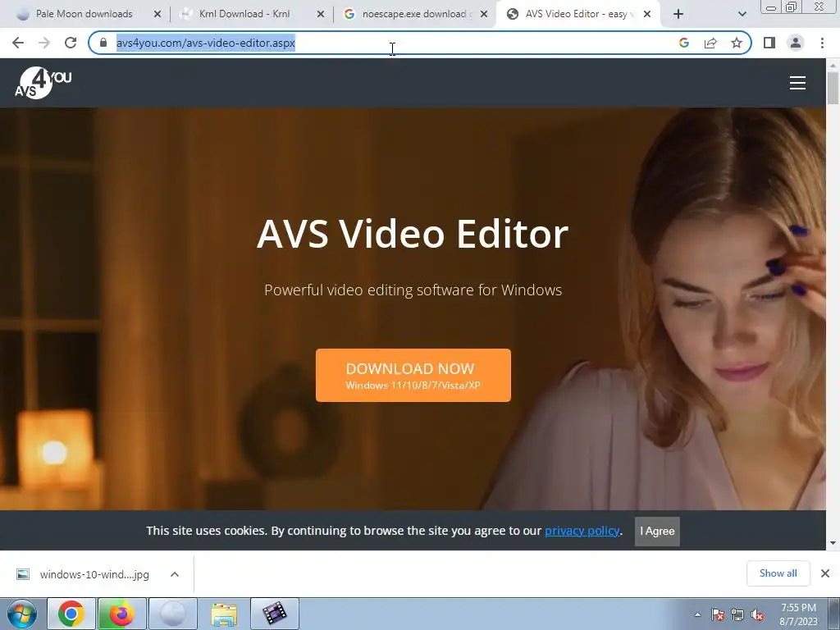The height and width of the screenshot is (630, 840).
Task: Close the downloads bar
Action: pos(825,573)
